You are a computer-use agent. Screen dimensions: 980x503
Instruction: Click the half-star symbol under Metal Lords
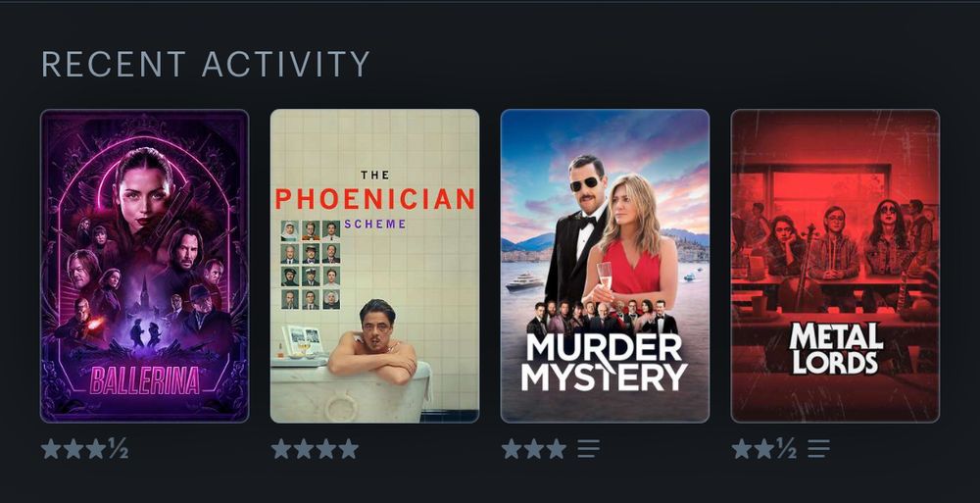(786, 448)
